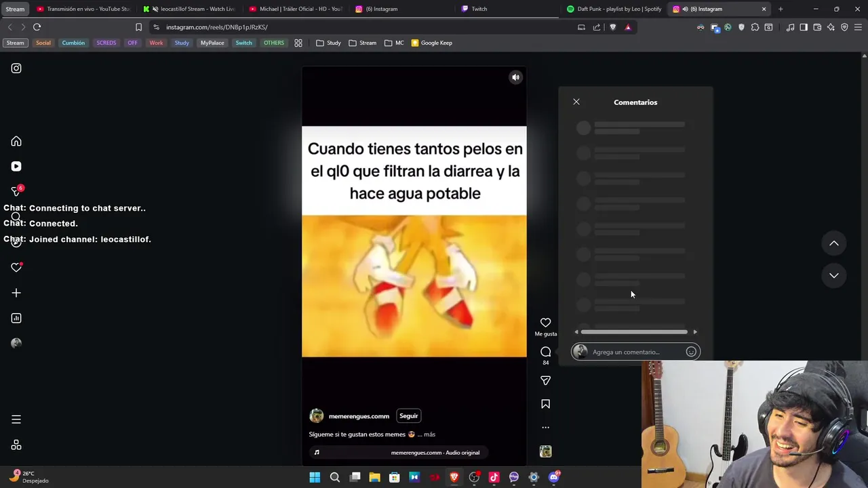Open Reels from the Instagram sidebar
Viewport: 868px width, 488px height.
click(x=16, y=166)
